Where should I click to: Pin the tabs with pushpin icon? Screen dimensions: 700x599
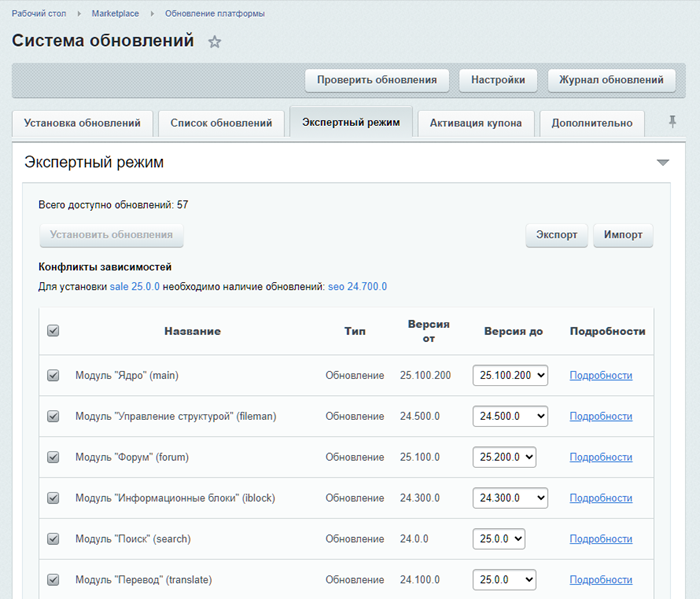tap(672, 121)
